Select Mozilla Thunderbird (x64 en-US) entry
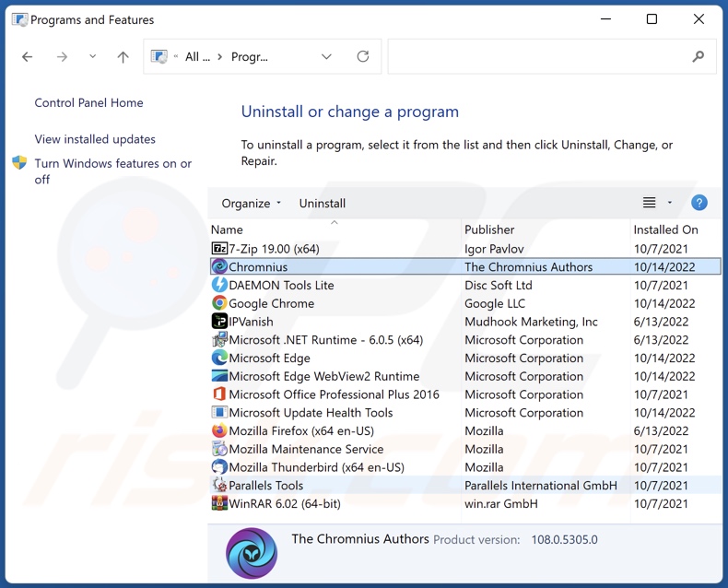The width and height of the screenshot is (728, 588). click(465, 466)
